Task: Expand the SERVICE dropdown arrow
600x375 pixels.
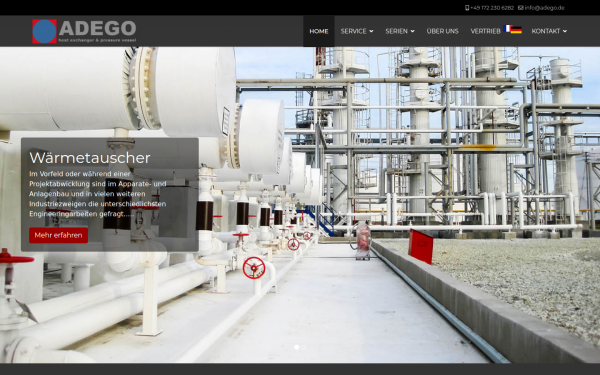Action: [371, 31]
